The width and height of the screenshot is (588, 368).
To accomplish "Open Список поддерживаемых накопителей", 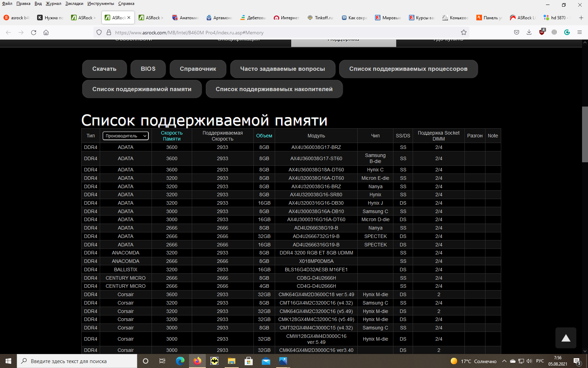I will coord(274,89).
